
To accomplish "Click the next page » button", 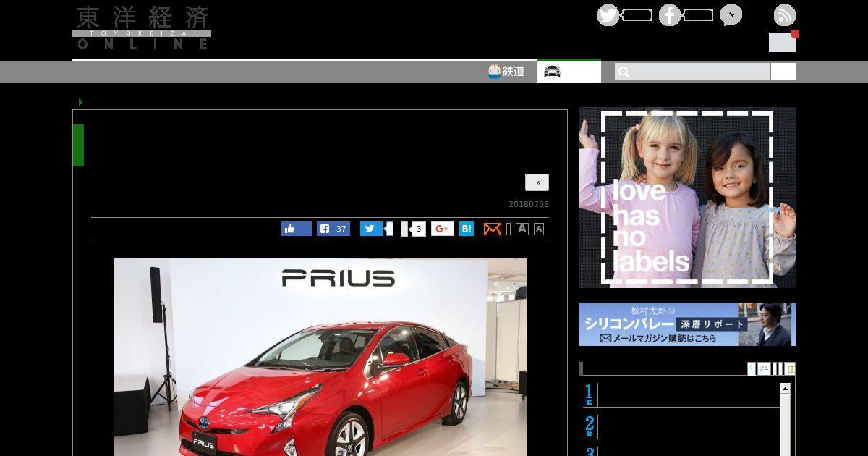I will point(537,182).
